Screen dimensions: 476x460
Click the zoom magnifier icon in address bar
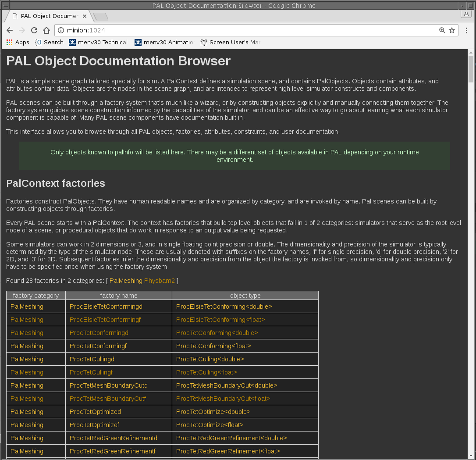tap(442, 30)
